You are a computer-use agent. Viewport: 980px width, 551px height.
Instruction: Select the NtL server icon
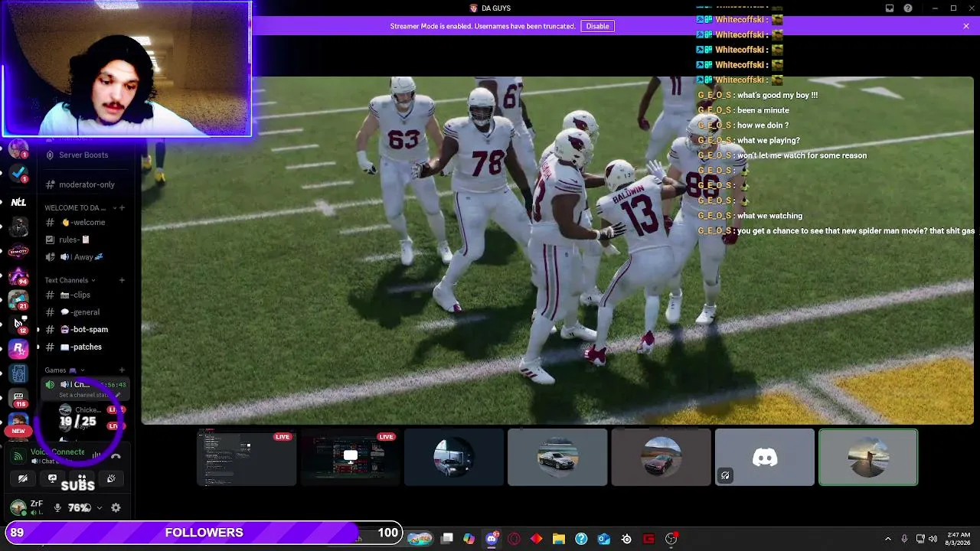pos(18,202)
